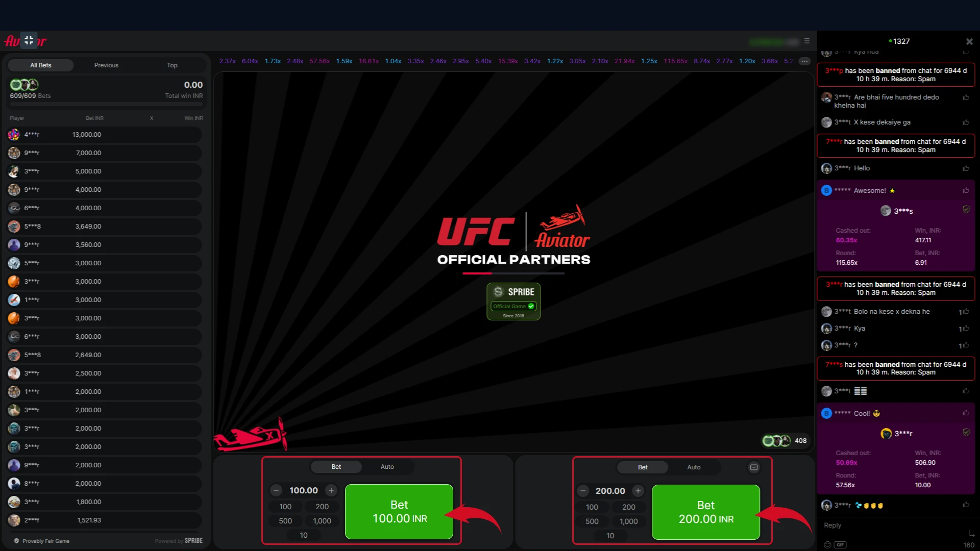Open the keyboard shortcut icon near right bet panel
Screen dimensions: 980x551
tap(753, 467)
